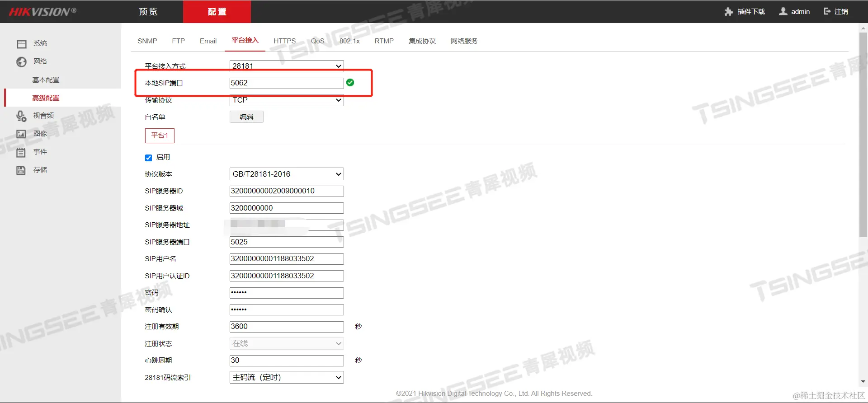Select 视音频 in the sidebar
Image resolution: width=868 pixels, height=403 pixels.
pyautogui.click(x=43, y=116)
